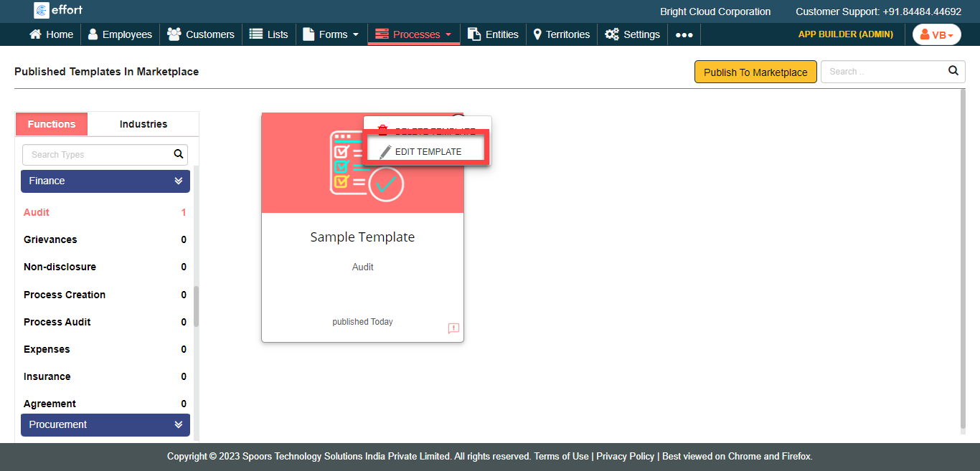Viewport: 980px width, 471px height.
Task: Open the three-dots more menu
Action: pyautogui.click(x=684, y=34)
